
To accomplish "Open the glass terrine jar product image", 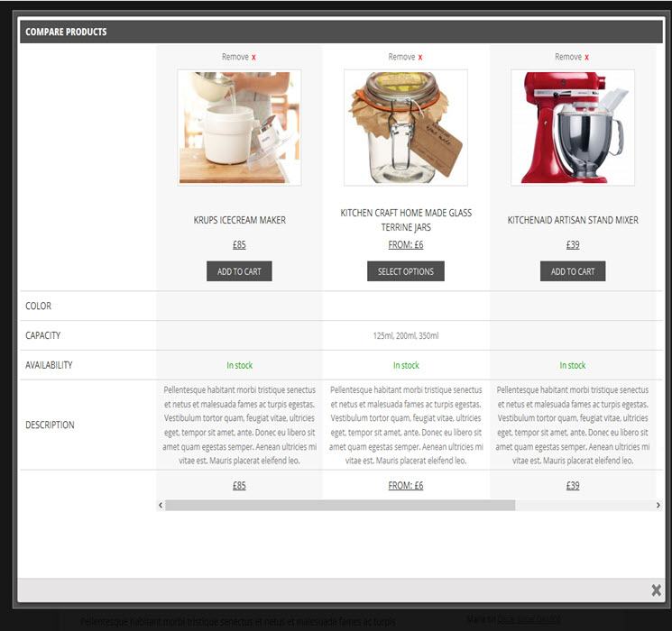I will click(405, 128).
